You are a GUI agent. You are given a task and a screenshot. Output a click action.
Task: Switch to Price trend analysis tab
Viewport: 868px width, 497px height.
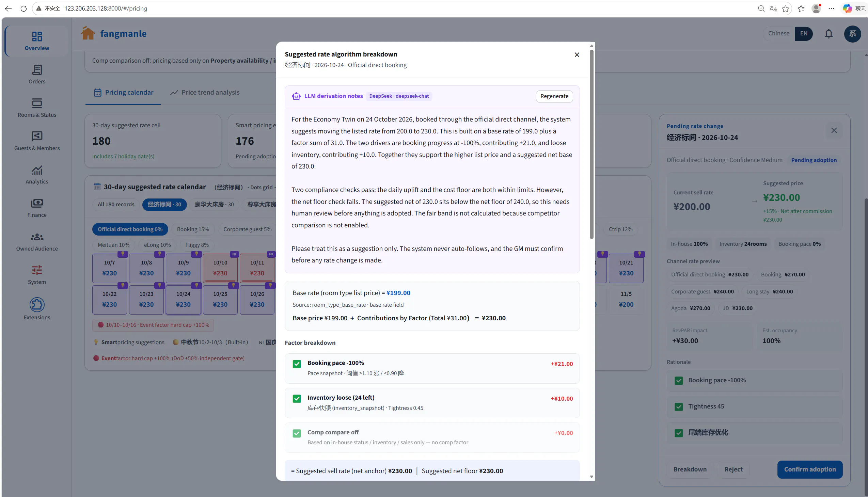pyautogui.click(x=205, y=93)
